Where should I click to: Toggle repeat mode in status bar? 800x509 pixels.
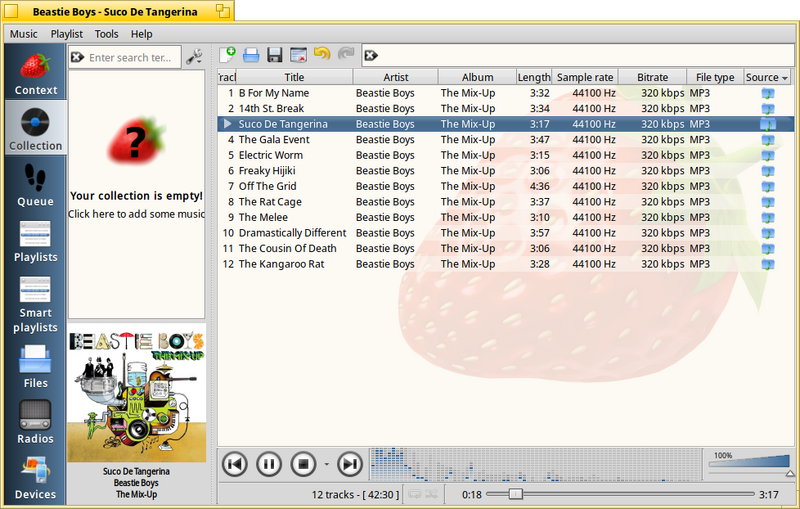[x=414, y=494]
